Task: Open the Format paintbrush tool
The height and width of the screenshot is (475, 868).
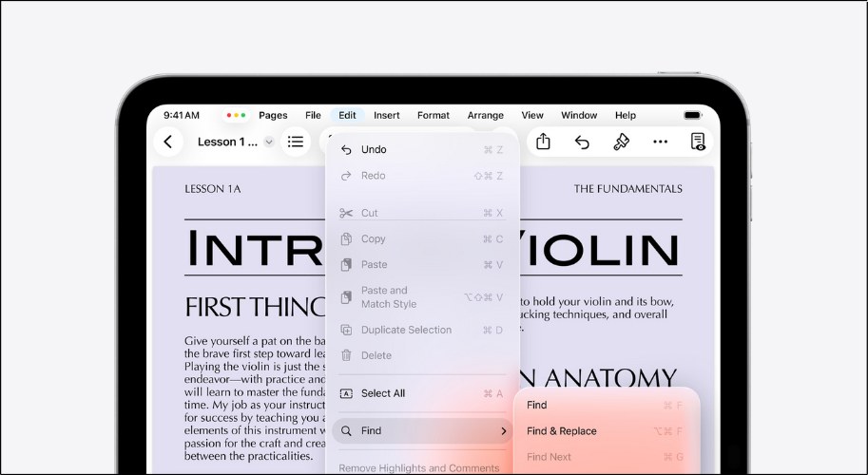Action: (x=621, y=142)
